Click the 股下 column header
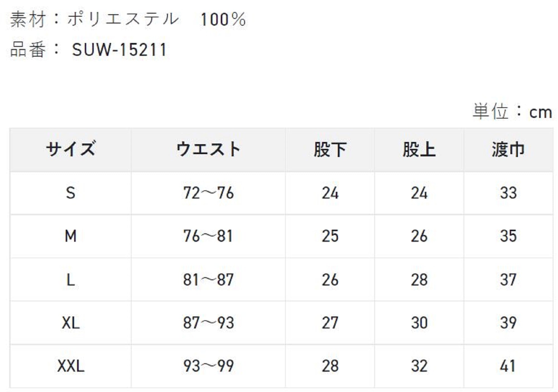Viewport: 558px width, 392px height. click(x=330, y=149)
